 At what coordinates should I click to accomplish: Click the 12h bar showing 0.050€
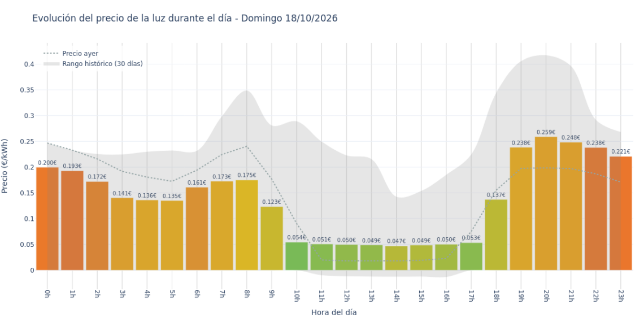[347, 258]
